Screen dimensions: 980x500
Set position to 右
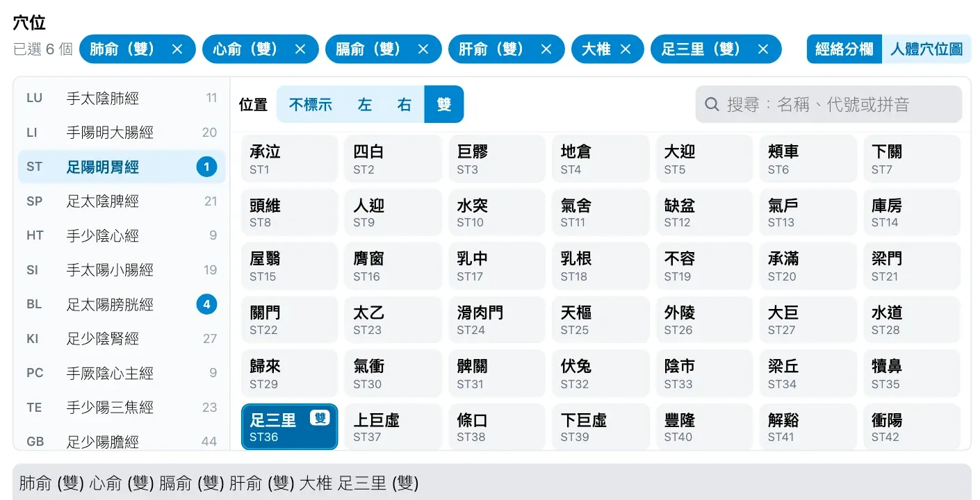(x=405, y=104)
